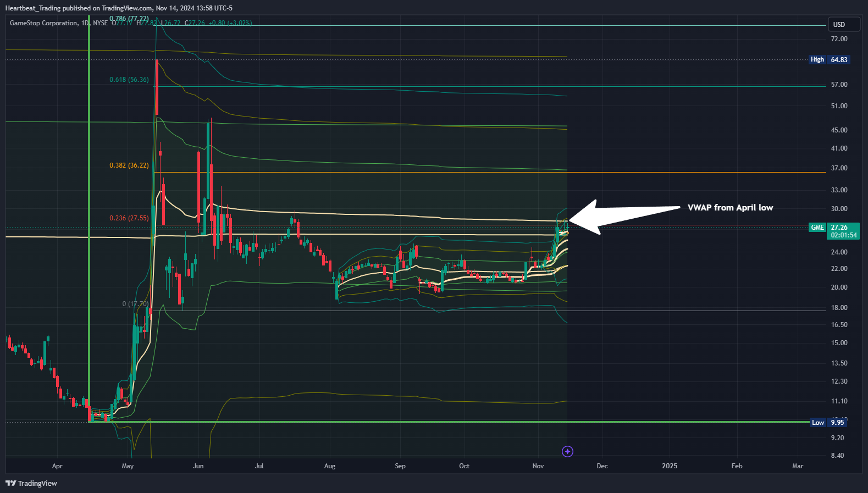Click the GME 27.26 current price label
The image size is (868, 493).
(x=834, y=231)
